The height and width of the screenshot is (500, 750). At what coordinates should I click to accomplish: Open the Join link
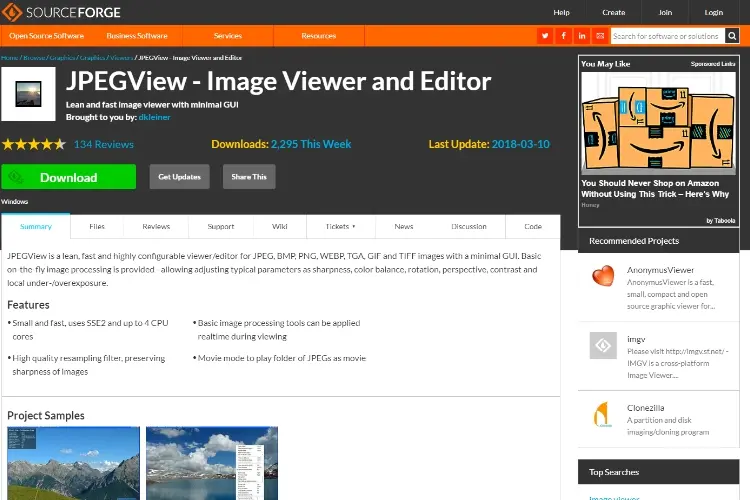point(665,12)
